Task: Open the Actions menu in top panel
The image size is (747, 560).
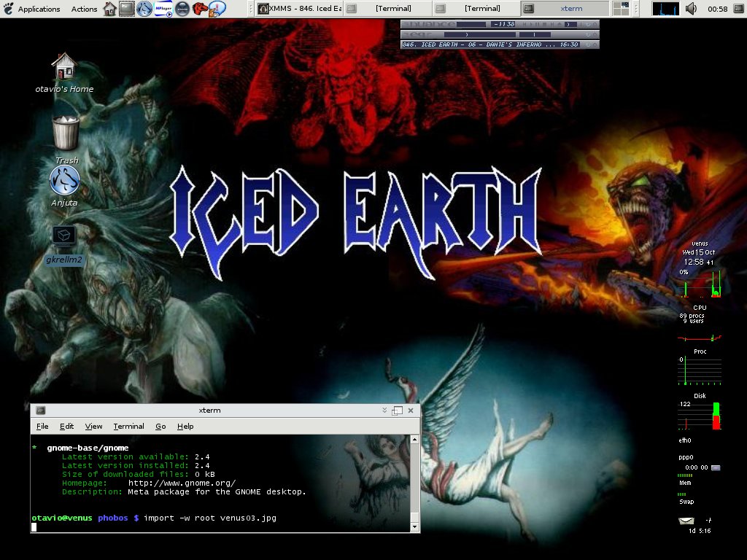Action: (84, 9)
